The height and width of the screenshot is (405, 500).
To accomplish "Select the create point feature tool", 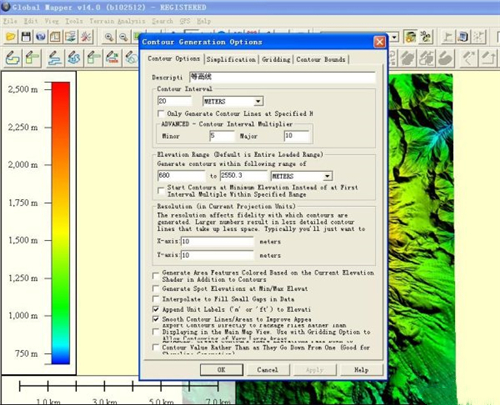I will [113, 58].
